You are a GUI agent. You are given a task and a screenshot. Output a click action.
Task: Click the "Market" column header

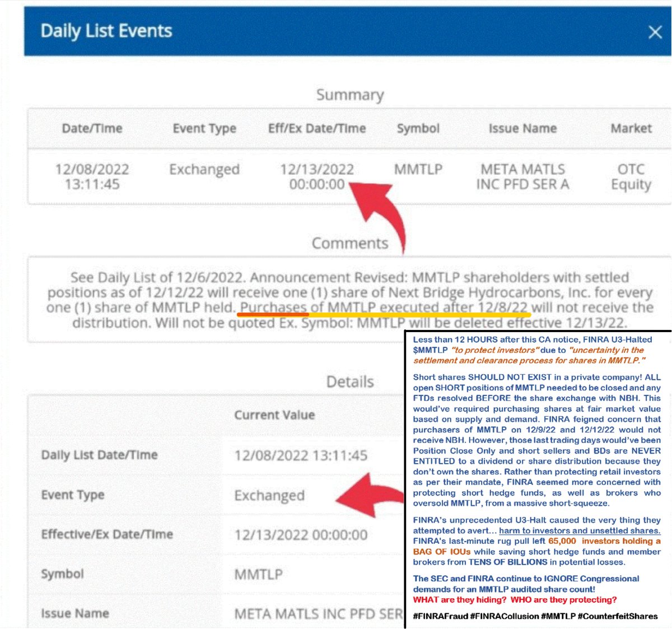631,128
